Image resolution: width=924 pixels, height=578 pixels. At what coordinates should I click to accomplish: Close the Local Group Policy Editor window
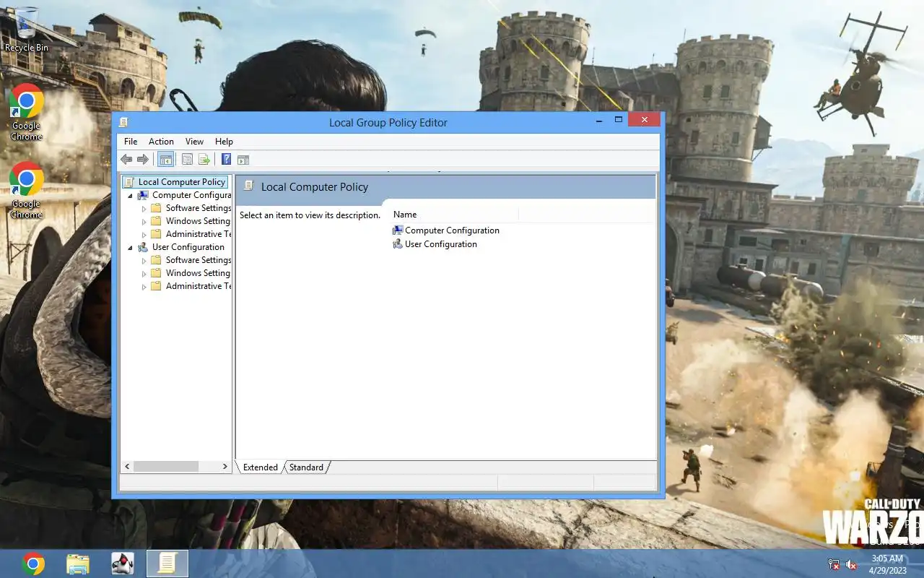[644, 120]
